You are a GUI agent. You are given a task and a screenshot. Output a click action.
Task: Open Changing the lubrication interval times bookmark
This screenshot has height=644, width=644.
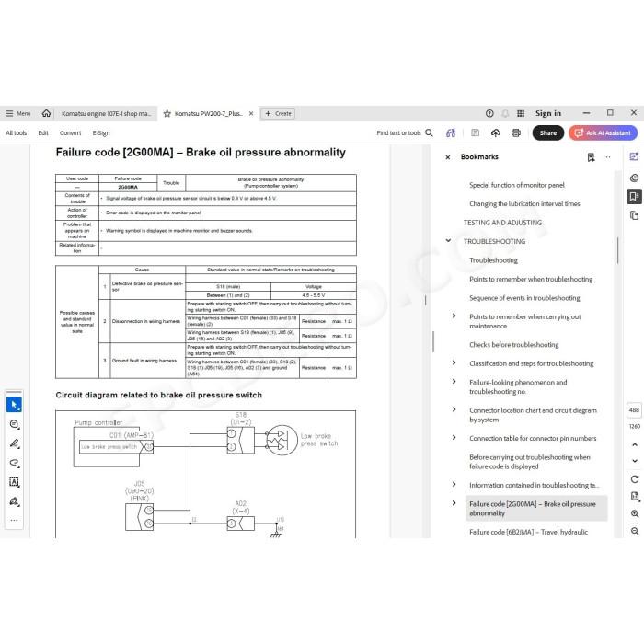click(524, 203)
